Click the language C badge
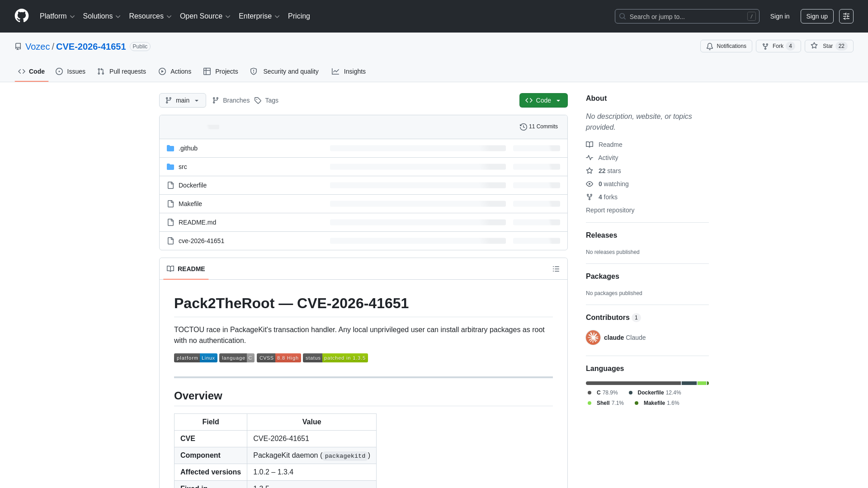Viewport: 868px width, 488px height. click(237, 358)
